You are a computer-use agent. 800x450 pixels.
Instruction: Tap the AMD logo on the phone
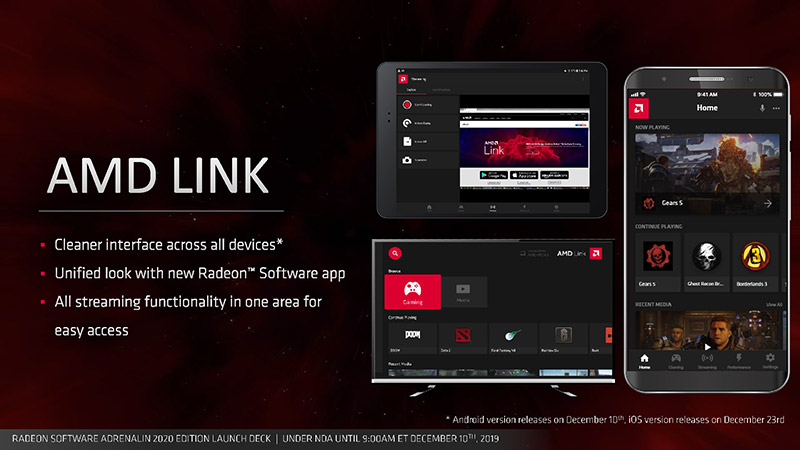[638, 108]
